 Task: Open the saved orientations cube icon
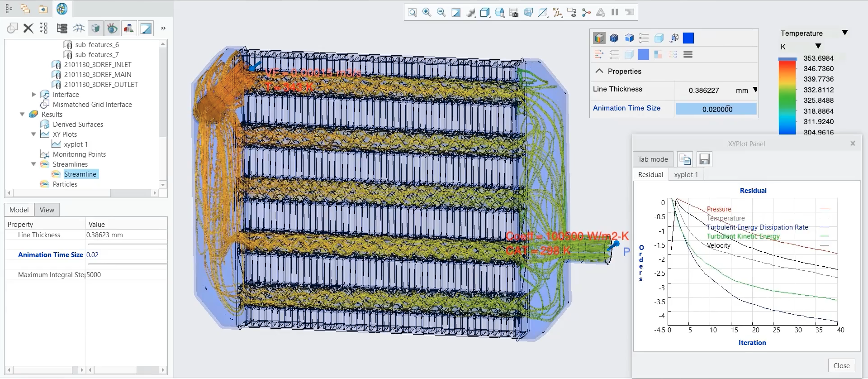pos(485,12)
